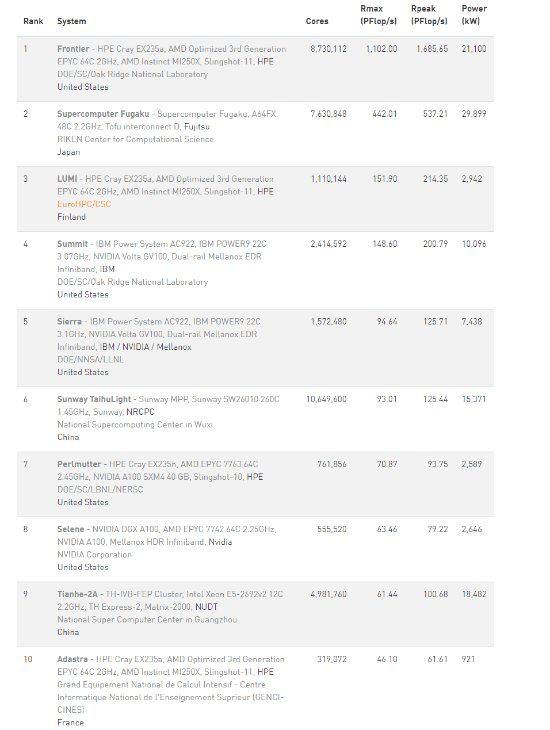550x730 pixels.
Task: Open the NVIDIA Corporation site link
Action: (x=95, y=554)
